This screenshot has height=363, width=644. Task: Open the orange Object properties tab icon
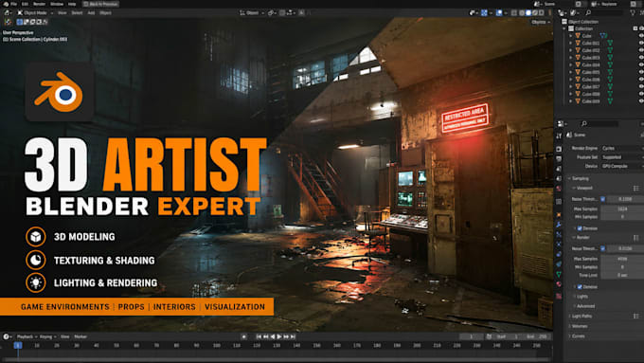click(x=559, y=214)
